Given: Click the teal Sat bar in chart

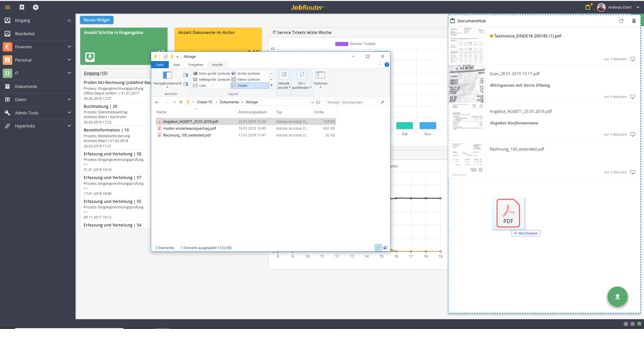Looking at the screenshot, I should [x=405, y=125].
